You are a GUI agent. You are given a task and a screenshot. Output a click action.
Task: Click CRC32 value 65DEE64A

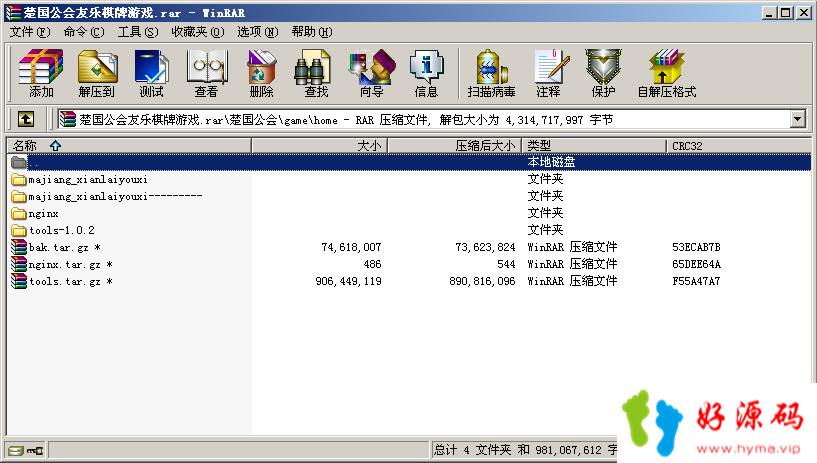696,264
